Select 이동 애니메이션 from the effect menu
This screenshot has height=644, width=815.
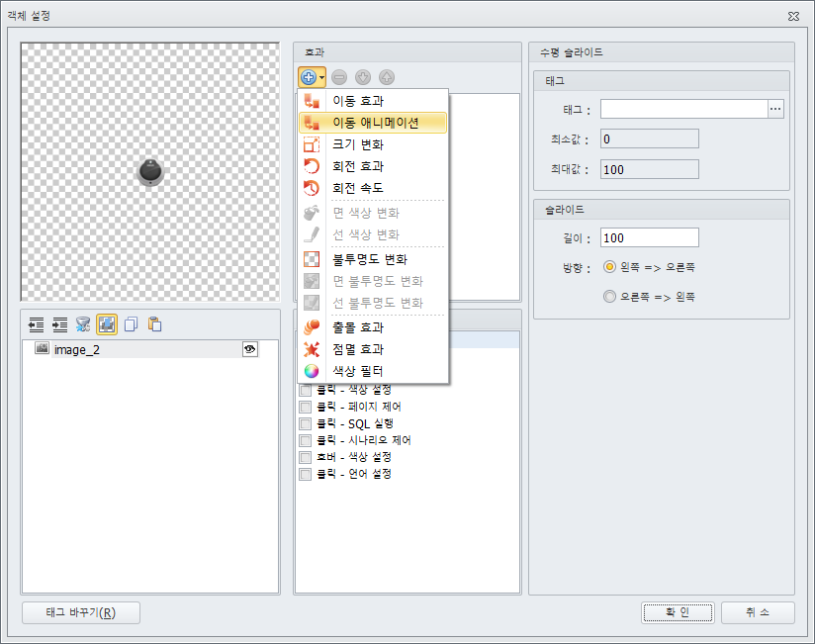pos(375,123)
